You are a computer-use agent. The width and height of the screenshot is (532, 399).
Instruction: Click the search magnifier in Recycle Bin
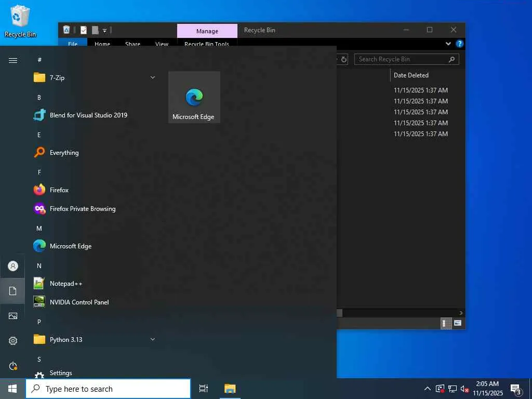click(x=451, y=59)
